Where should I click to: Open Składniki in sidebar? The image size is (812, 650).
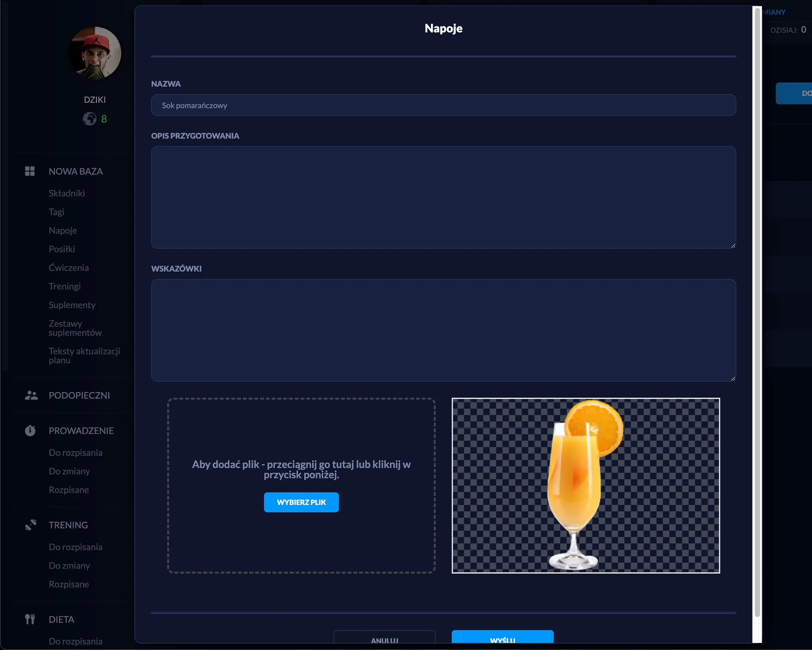pyautogui.click(x=67, y=193)
